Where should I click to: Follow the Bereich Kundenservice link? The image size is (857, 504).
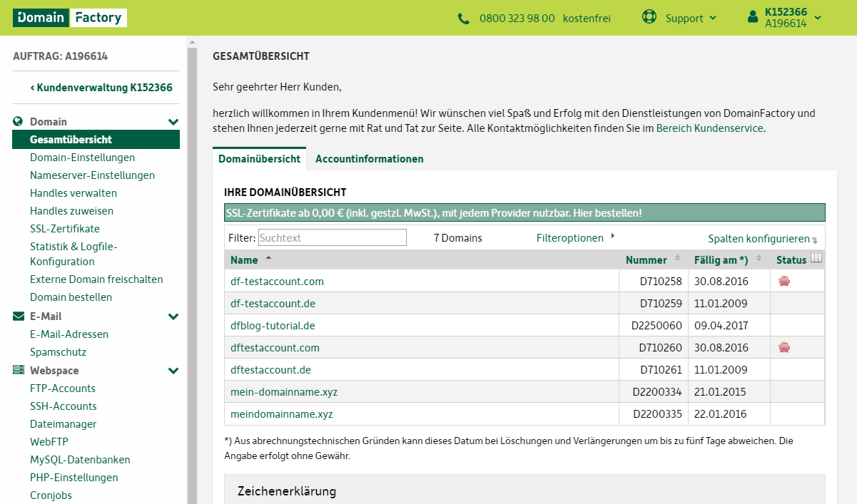(709, 128)
